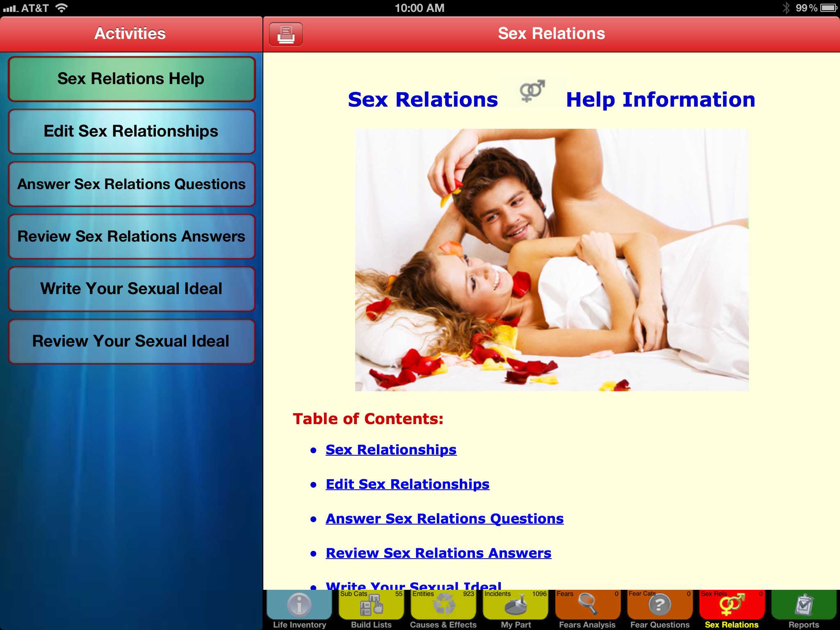Open Fear Questions question-mark icon

tap(660, 605)
